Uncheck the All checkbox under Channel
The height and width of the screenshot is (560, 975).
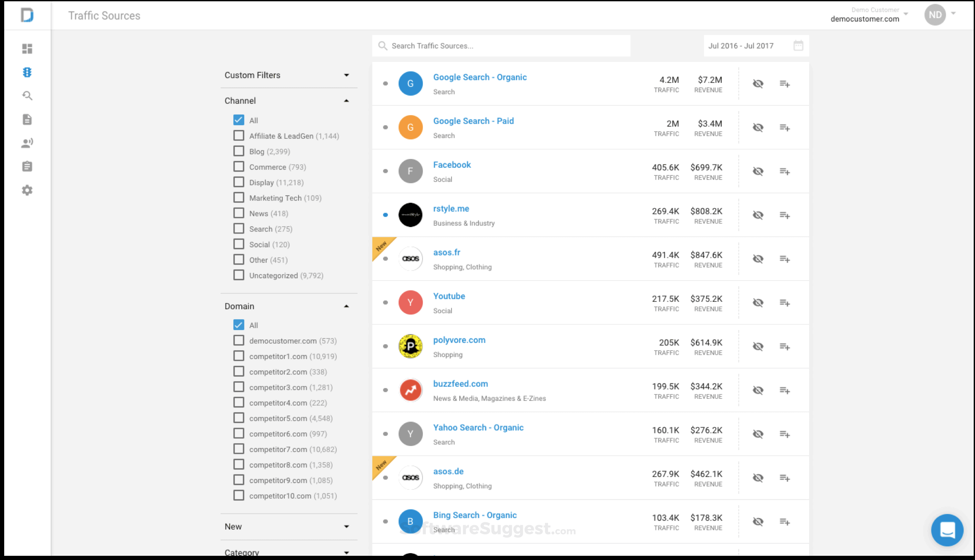click(x=238, y=120)
